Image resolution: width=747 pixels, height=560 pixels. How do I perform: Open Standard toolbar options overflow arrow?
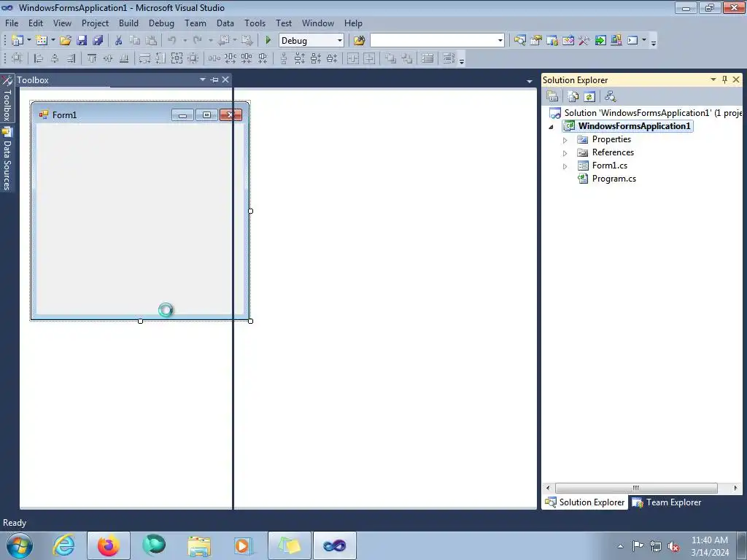point(654,42)
